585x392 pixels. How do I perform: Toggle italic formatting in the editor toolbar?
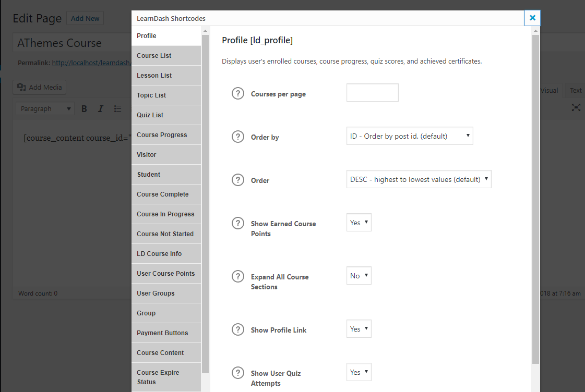(x=101, y=108)
